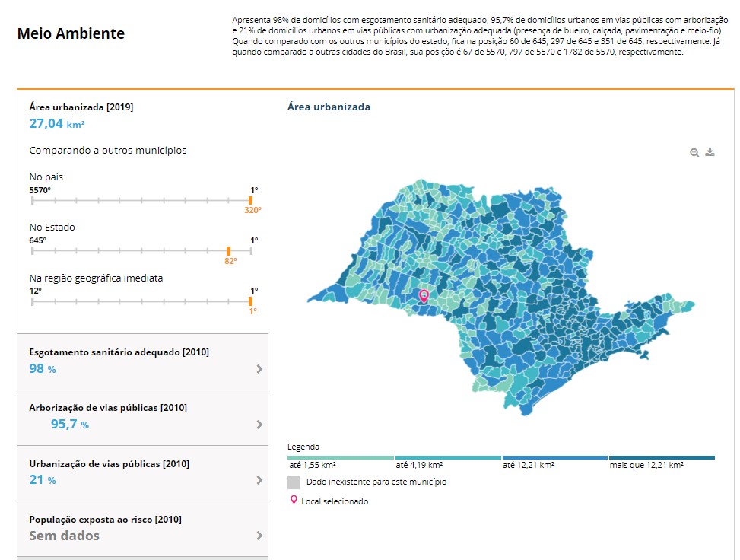Click the 645º rank label
Image resolution: width=740 pixels, height=560 pixels.
click(x=38, y=240)
